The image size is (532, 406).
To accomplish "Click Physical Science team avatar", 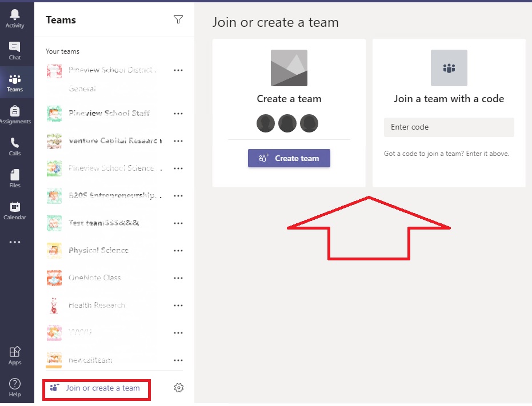I will click(x=54, y=251).
